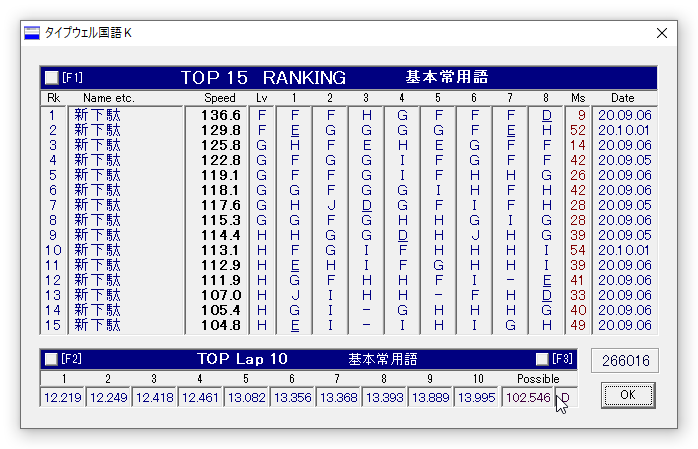Click speed value 105.4

coord(220,310)
